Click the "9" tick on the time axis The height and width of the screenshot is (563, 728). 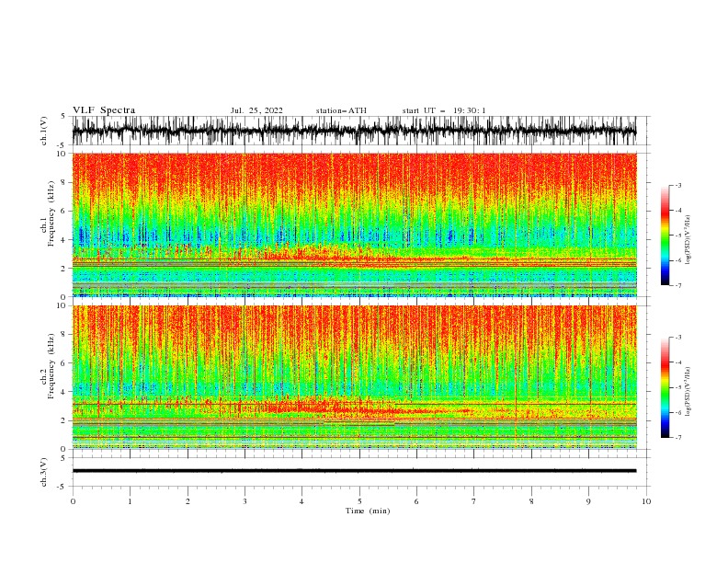coord(588,501)
